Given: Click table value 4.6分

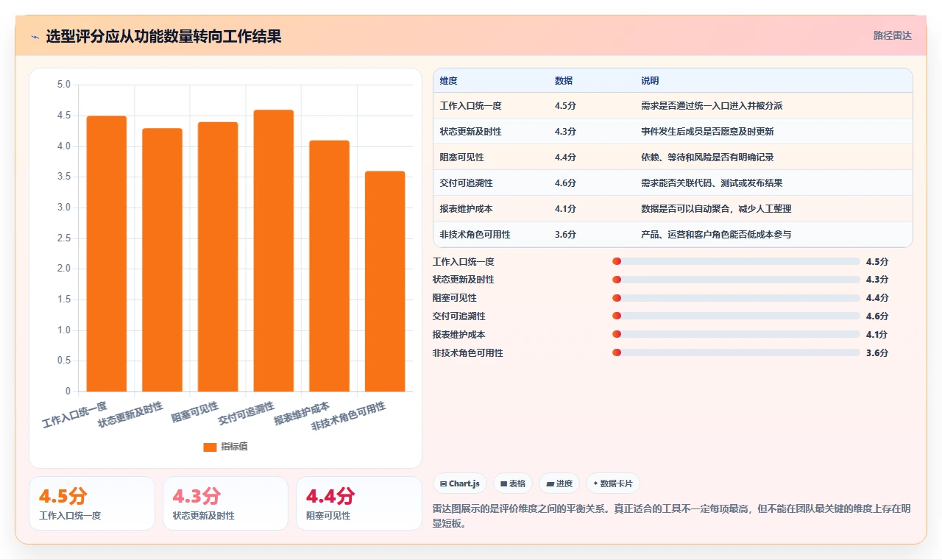Looking at the screenshot, I should pos(565,183).
